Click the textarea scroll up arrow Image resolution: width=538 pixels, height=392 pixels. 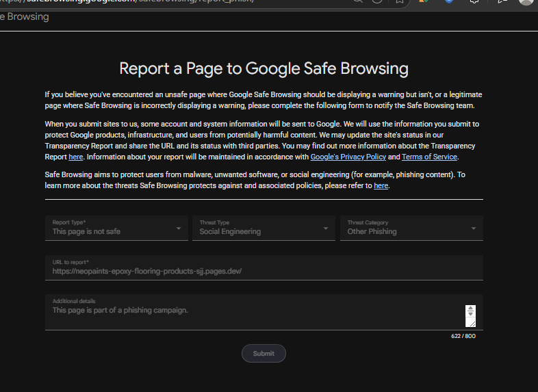coord(470,309)
